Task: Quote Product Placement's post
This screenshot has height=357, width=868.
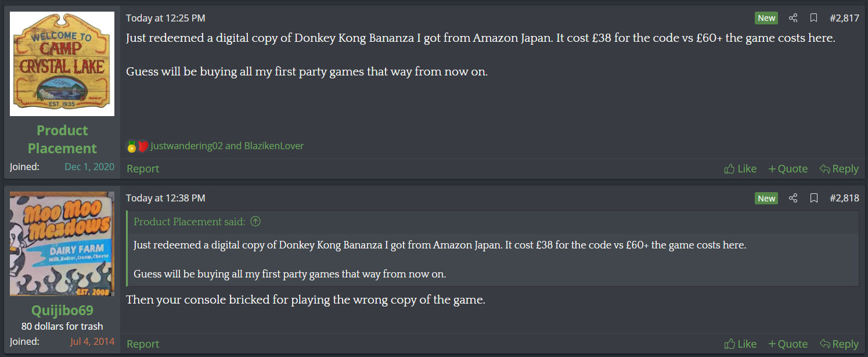Action: coord(788,169)
